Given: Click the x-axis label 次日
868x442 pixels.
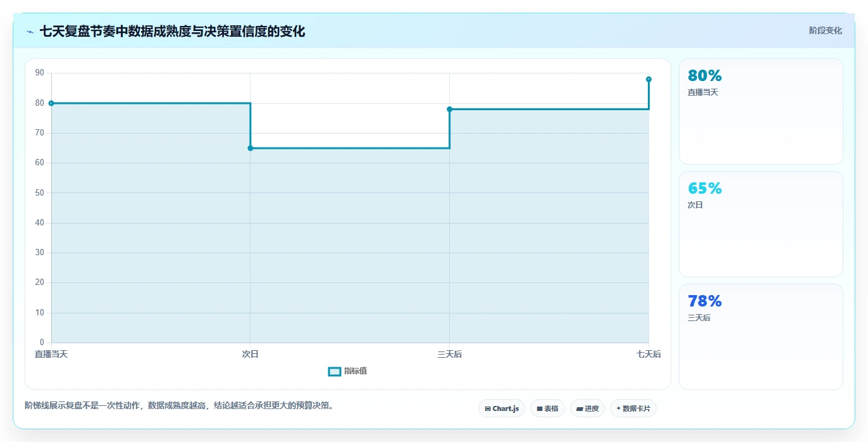Looking at the screenshot, I should (x=251, y=354).
